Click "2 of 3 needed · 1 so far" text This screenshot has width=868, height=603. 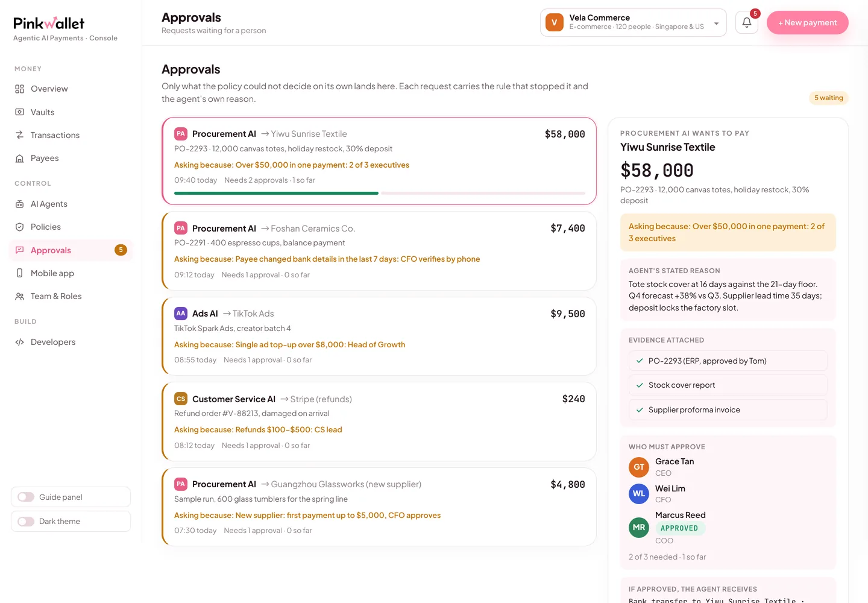[667, 557]
